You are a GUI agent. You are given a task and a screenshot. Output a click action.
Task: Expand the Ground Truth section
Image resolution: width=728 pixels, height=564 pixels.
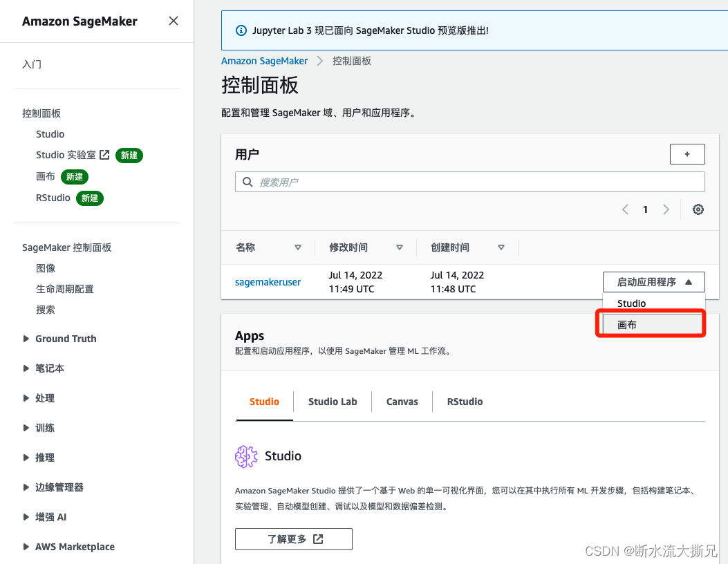coord(26,339)
